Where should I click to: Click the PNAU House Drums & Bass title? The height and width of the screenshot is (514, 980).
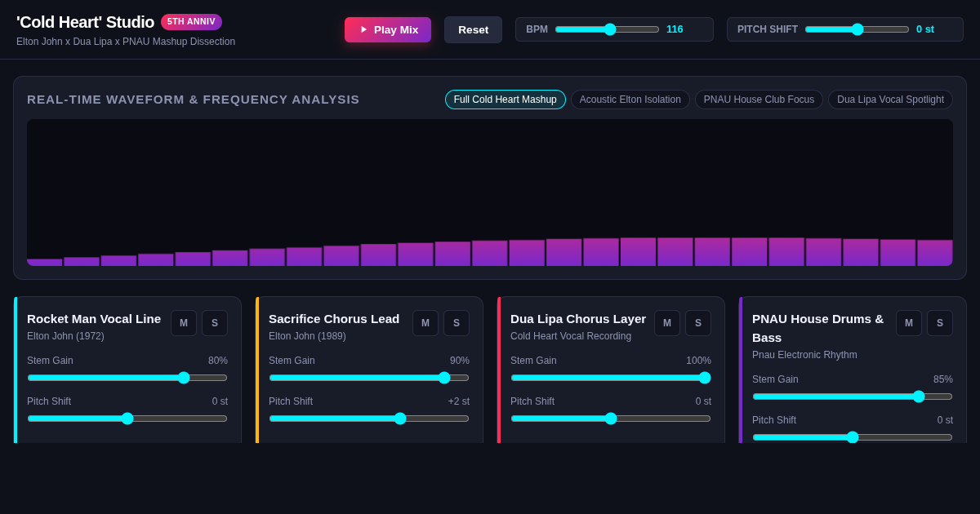(818, 328)
